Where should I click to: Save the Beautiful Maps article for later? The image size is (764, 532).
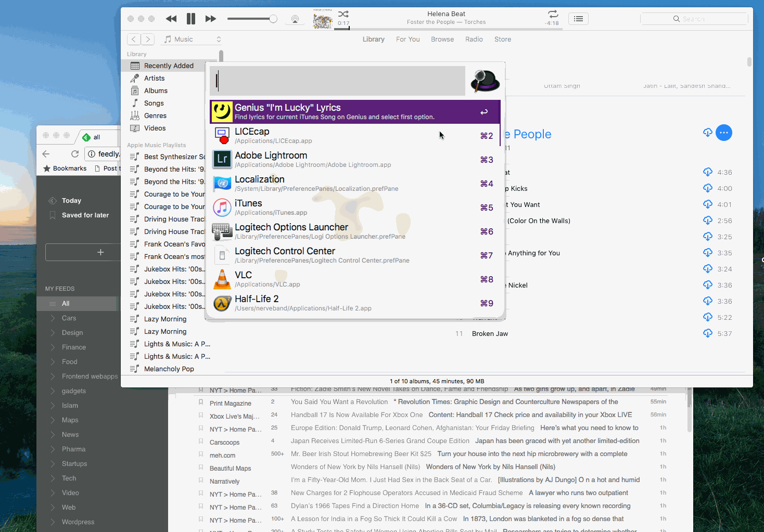201,468
